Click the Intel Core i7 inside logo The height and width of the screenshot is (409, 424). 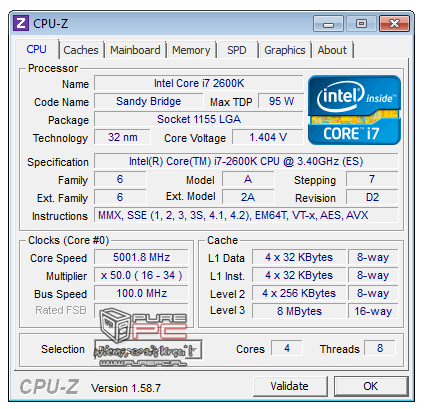(x=354, y=110)
